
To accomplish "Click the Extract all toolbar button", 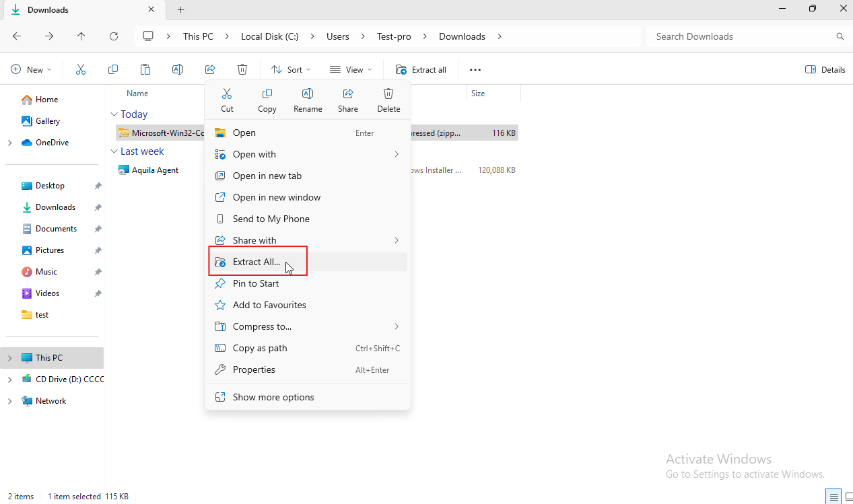I will click(421, 69).
